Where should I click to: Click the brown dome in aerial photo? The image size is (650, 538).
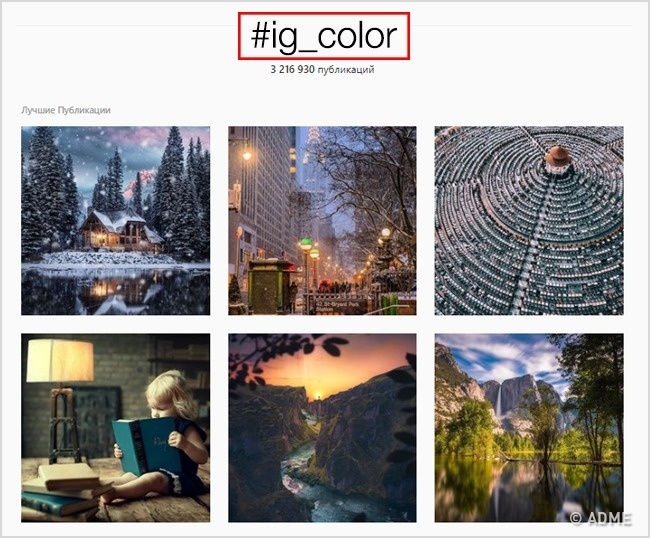(558, 158)
